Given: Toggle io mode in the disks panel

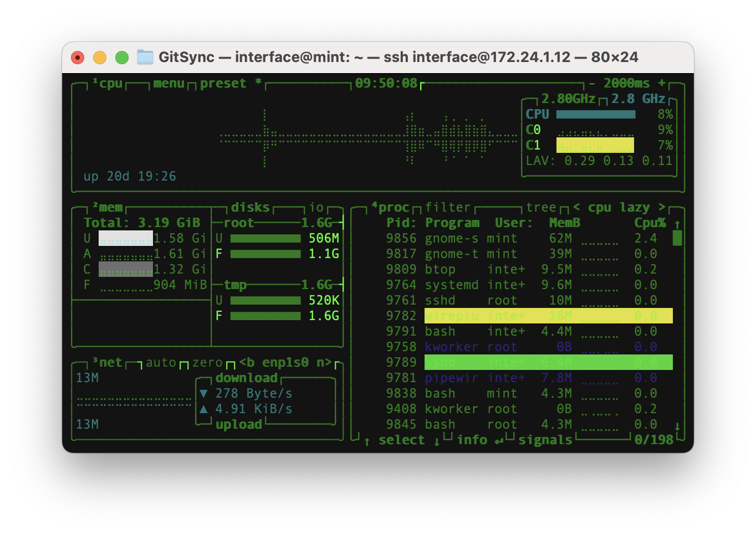Looking at the screenshot, I should [x=316, y=208].
